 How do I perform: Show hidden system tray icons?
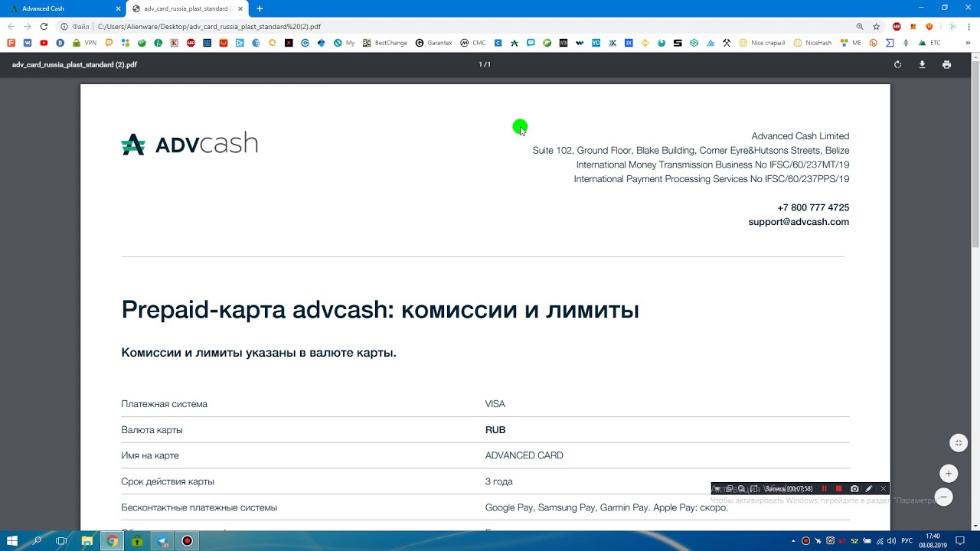[x=793, y=541]
